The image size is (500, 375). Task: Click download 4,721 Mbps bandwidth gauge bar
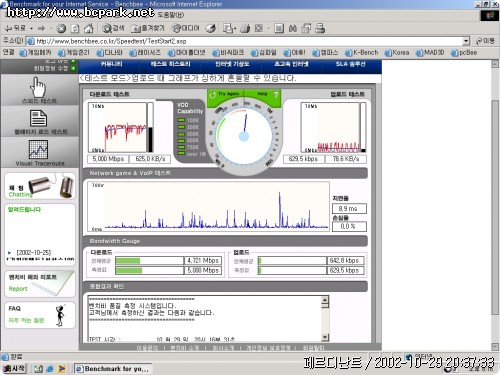(x=149, y=261)
